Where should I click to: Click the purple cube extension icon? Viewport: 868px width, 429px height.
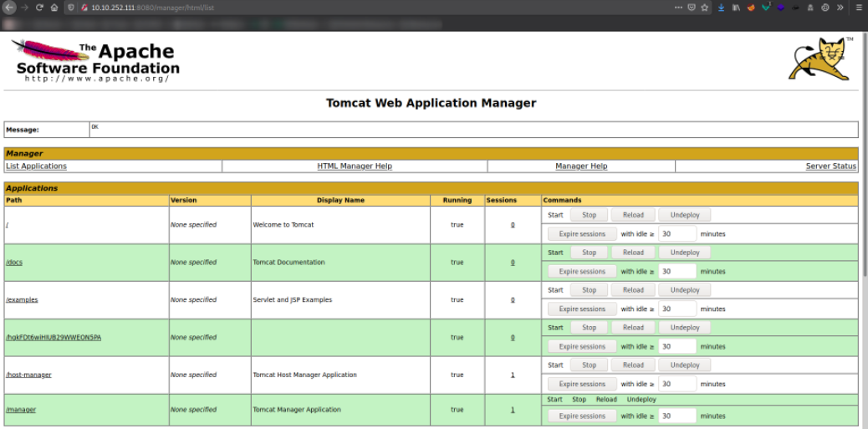point(780,8)
